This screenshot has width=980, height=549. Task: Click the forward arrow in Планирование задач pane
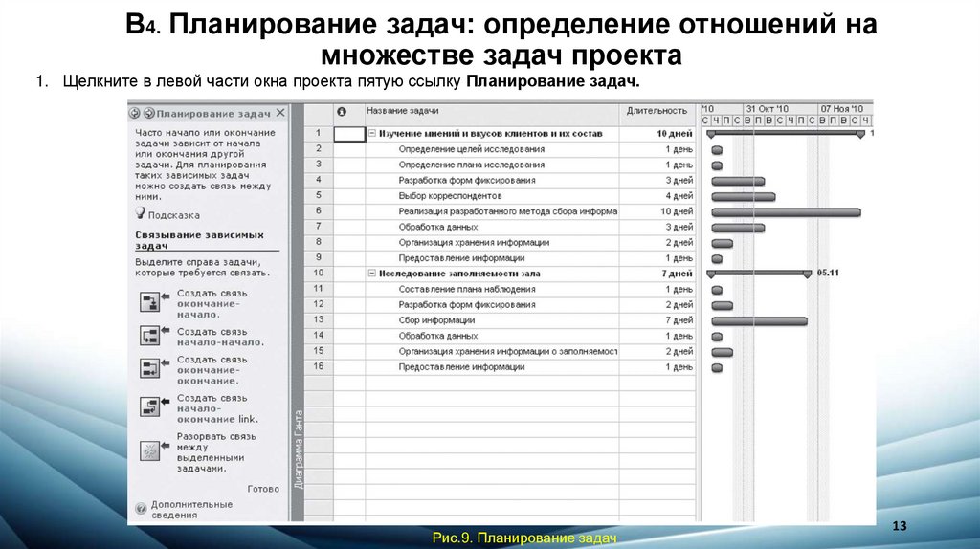tap(148, 114)
